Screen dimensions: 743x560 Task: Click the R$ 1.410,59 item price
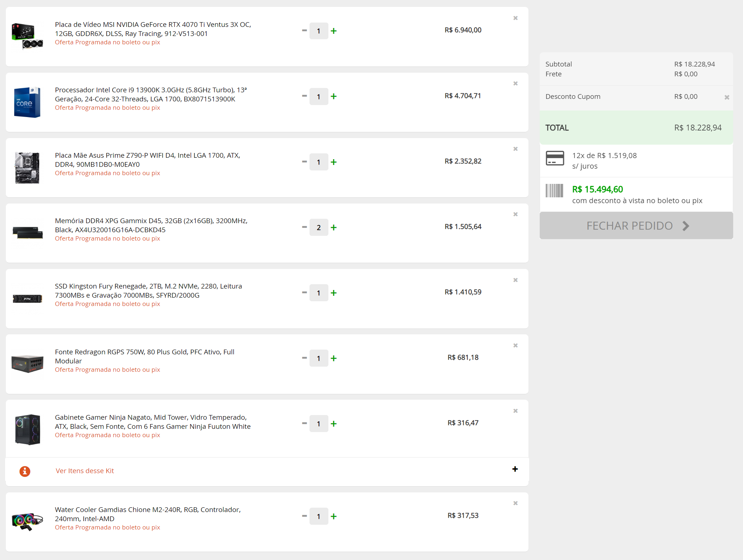point(463,292)
